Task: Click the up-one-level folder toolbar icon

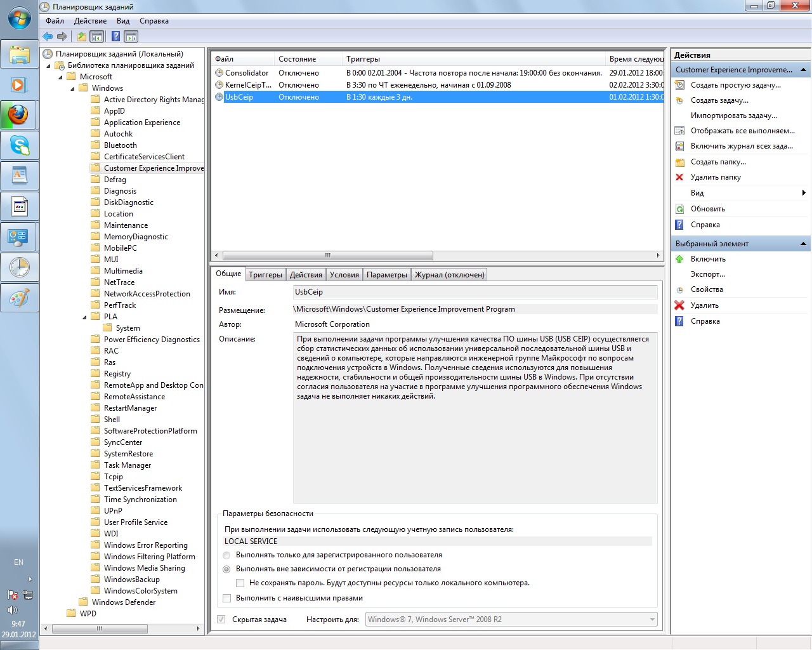Action: 81,36
